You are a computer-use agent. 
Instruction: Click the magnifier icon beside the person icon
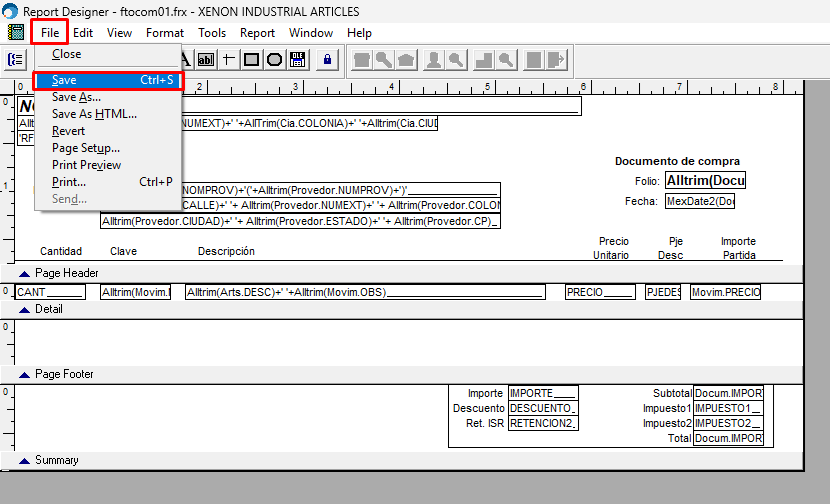(456, 60)
